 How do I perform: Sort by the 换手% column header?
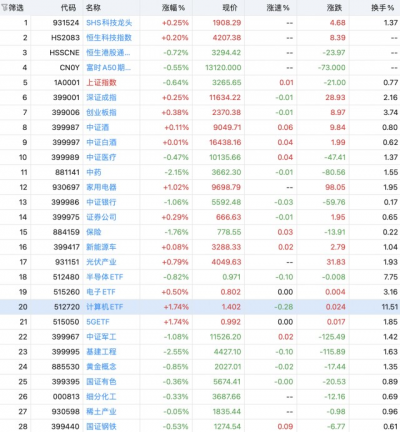point(383,8)
